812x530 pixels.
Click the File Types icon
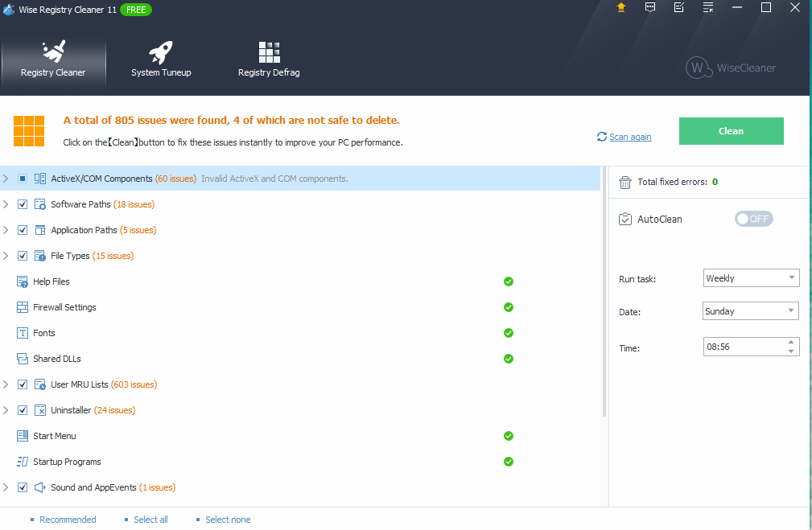click(40, 256)
